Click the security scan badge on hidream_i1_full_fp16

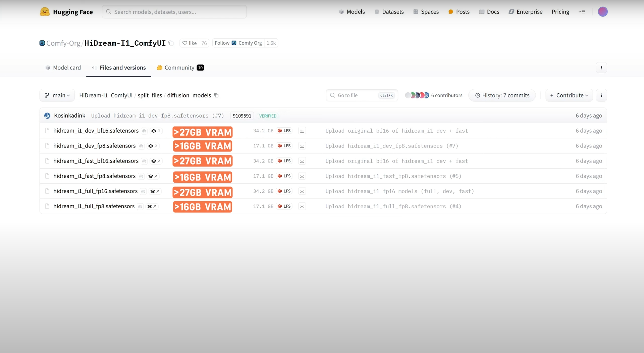(x=143, y=191)
